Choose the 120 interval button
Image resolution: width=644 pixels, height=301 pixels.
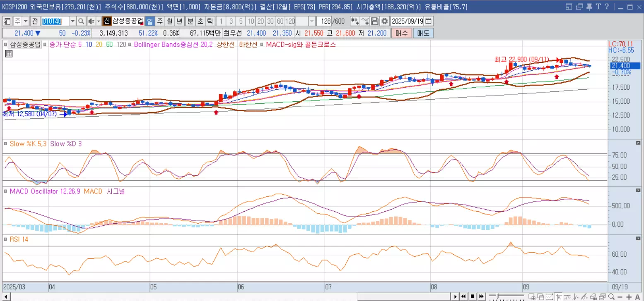(x=290, y=21)
